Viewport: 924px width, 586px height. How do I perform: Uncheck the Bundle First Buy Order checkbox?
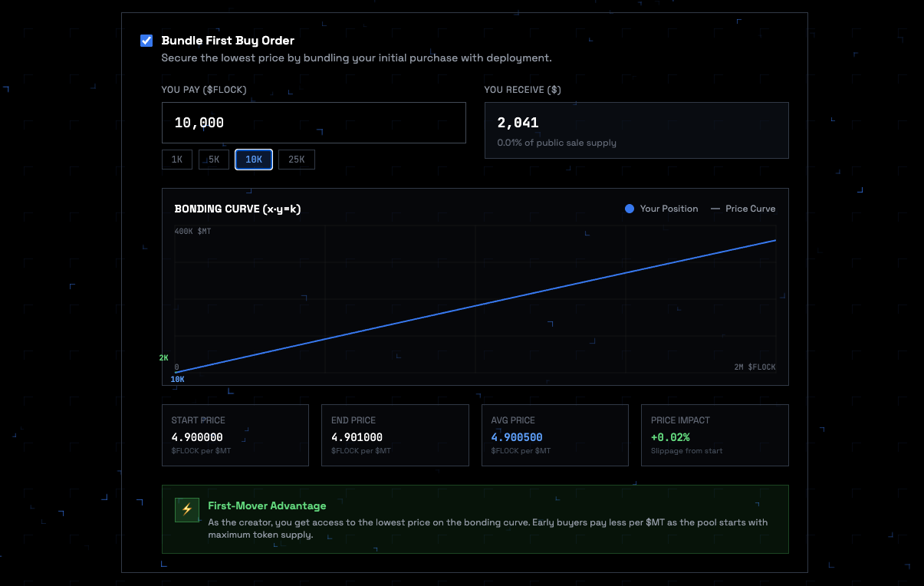pos(146,41)
